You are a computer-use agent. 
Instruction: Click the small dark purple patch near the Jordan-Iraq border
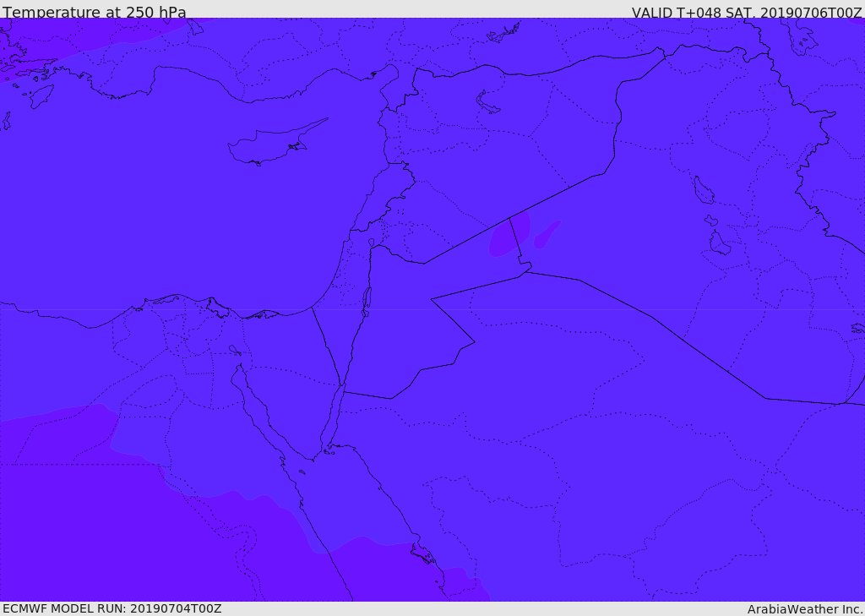(x=509, y=233)
